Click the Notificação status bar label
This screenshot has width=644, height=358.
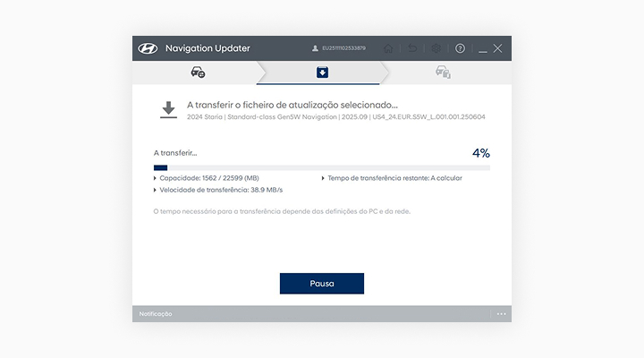pos(156,314)
